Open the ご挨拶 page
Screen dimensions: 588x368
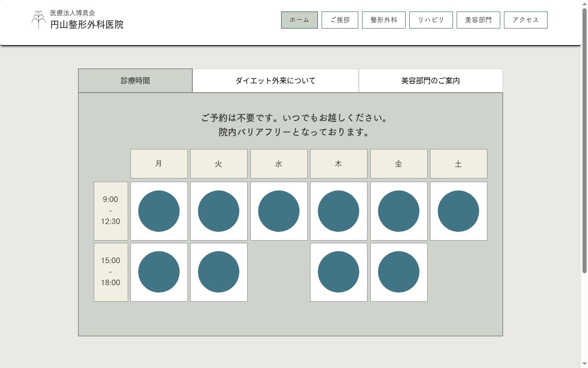pos(340,20)
